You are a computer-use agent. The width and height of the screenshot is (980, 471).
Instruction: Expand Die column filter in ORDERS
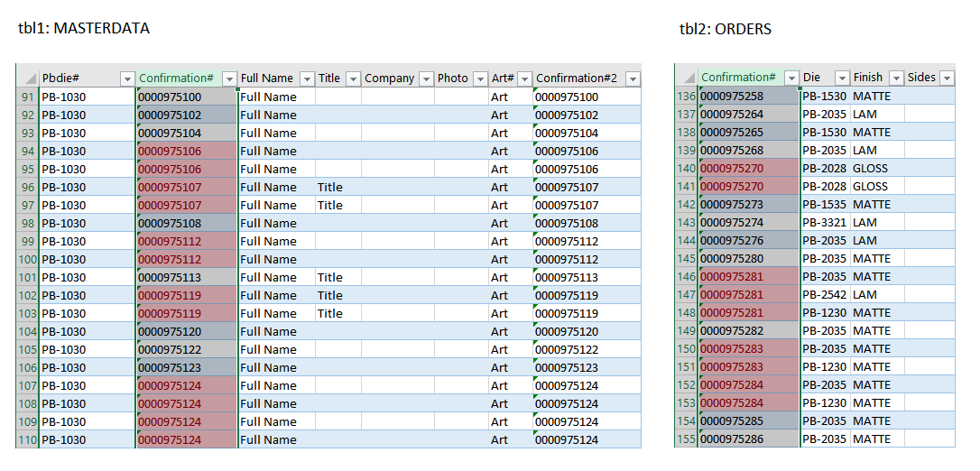(x=842, y=78)
